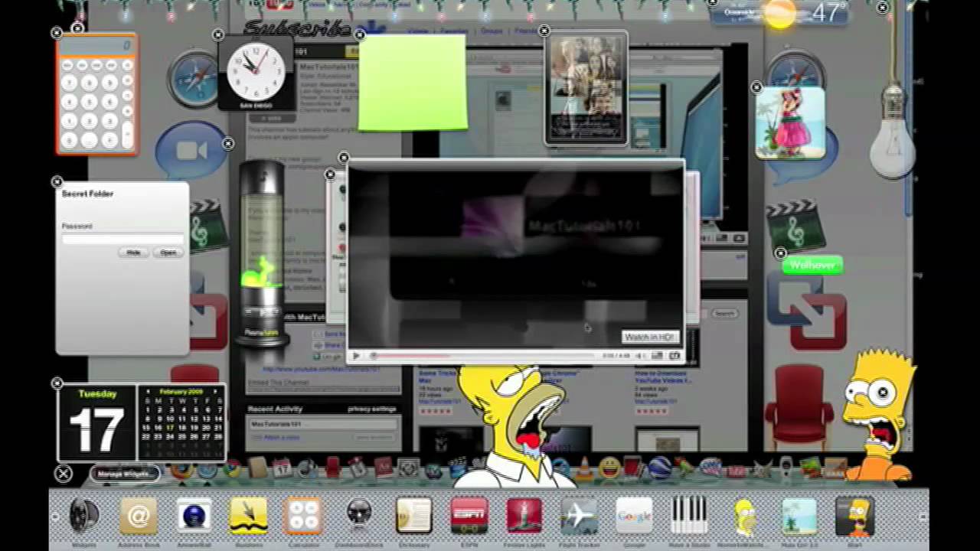Show previous widgets with the bar's left arrow
Viewport: 980px width, 551px height.
[55, 517]
